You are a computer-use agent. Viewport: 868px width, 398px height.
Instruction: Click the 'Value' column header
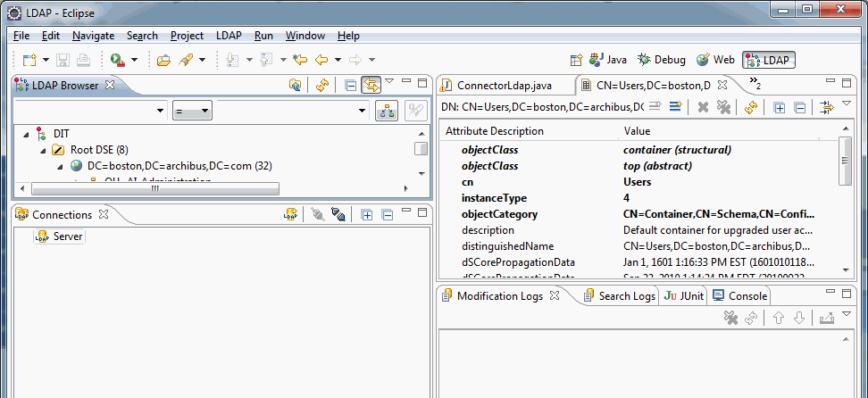tap(637, 131)
